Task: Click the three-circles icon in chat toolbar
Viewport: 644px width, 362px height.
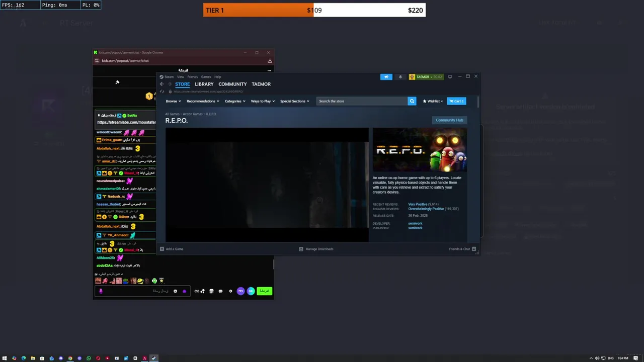Action: 203,291
